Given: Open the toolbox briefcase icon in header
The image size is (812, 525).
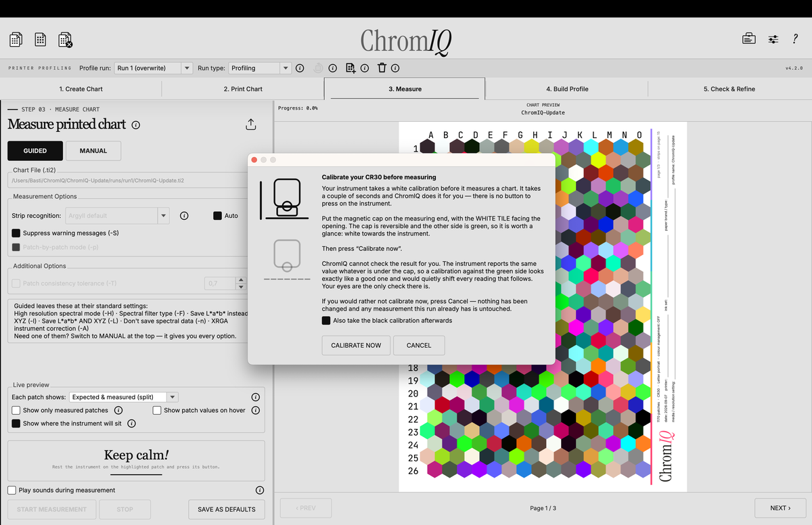Looking at the screenshot, I should (748, 39).
